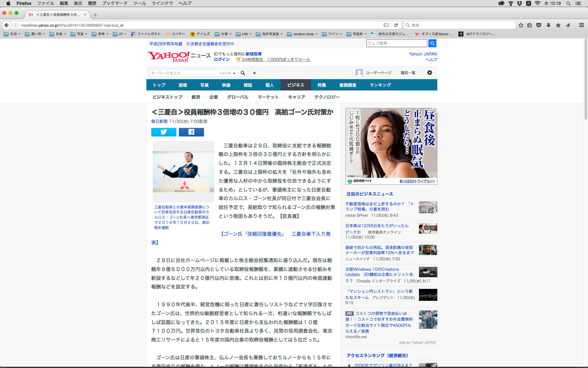The width and height of the screenshot is (588, 368).
Task: Click the Twitter share button
Action: (164, 132)
